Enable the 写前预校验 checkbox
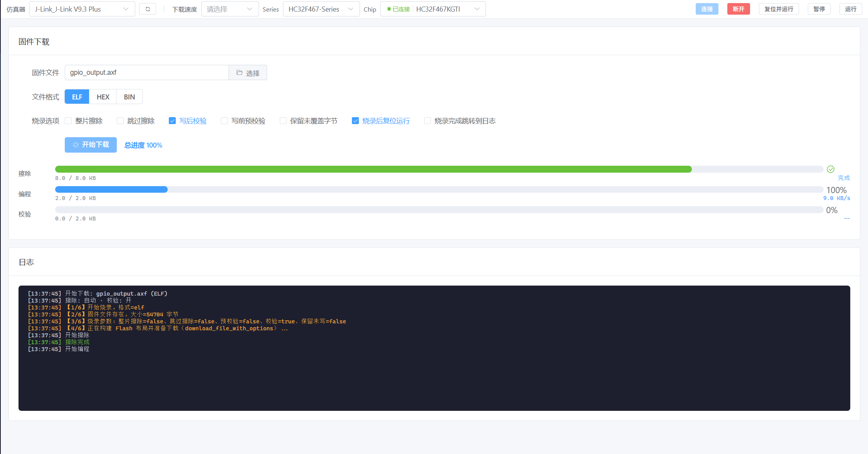 (224, 121)
